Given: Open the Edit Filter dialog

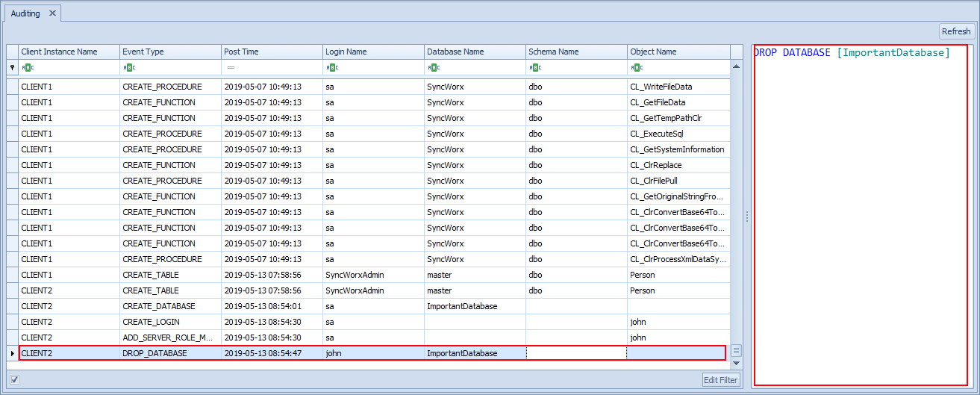Looking at the screenshot, I should [721, 380].
